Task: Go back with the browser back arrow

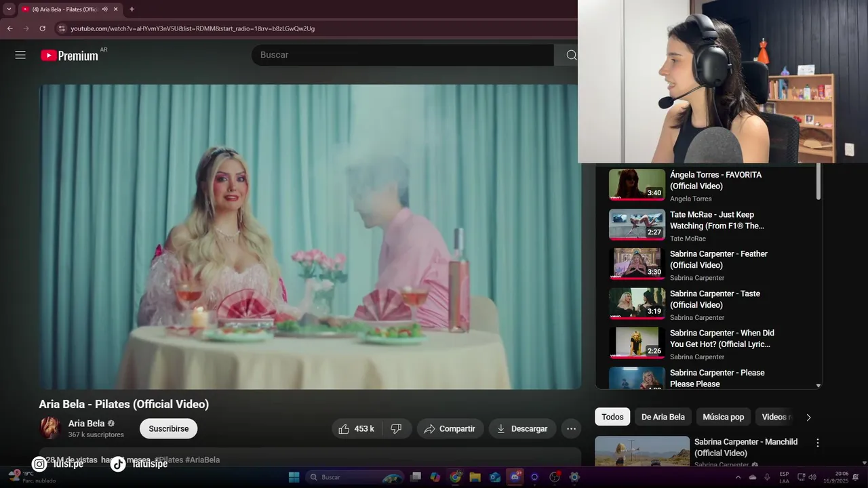Action: 9,28
